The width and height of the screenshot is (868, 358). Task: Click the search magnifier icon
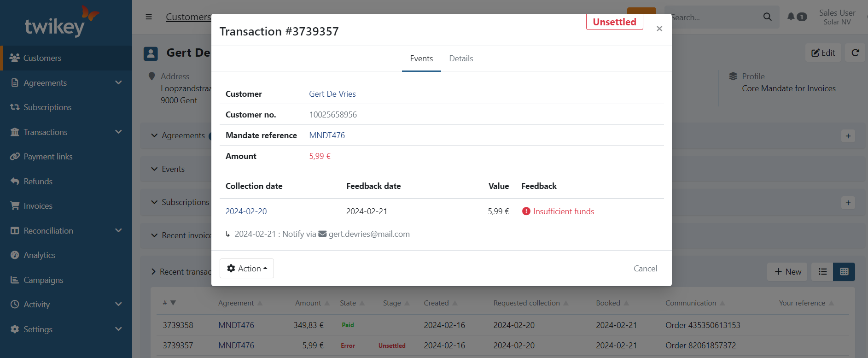point(767,17)
